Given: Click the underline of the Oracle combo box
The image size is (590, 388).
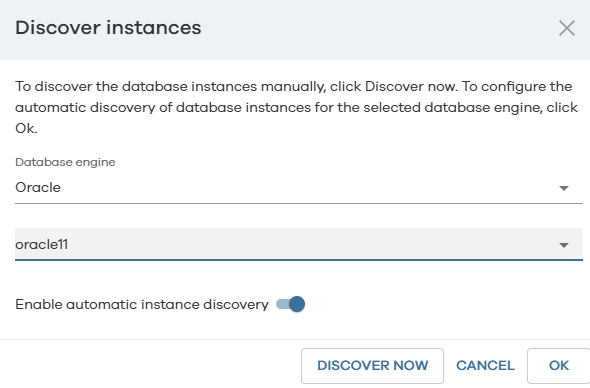Looking at the screenshot, I should [299, 204].
